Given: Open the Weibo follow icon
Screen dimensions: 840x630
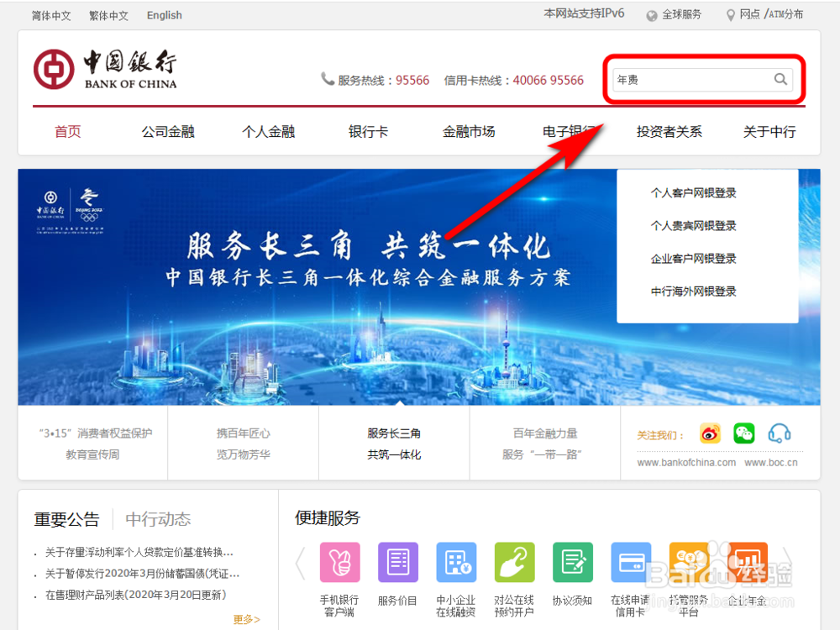Looking at the screenshot, I should coord(710,433).
